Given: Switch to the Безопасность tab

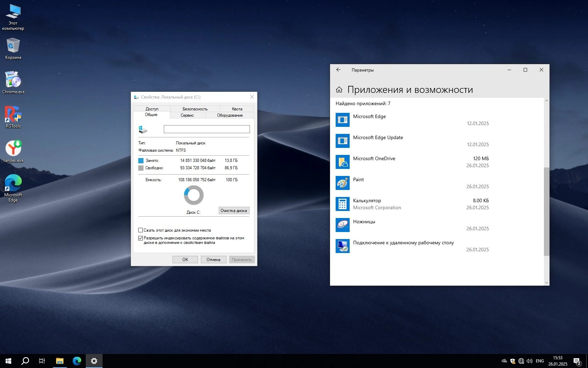Looking at the screenshot, I should (x=195, y=109).
